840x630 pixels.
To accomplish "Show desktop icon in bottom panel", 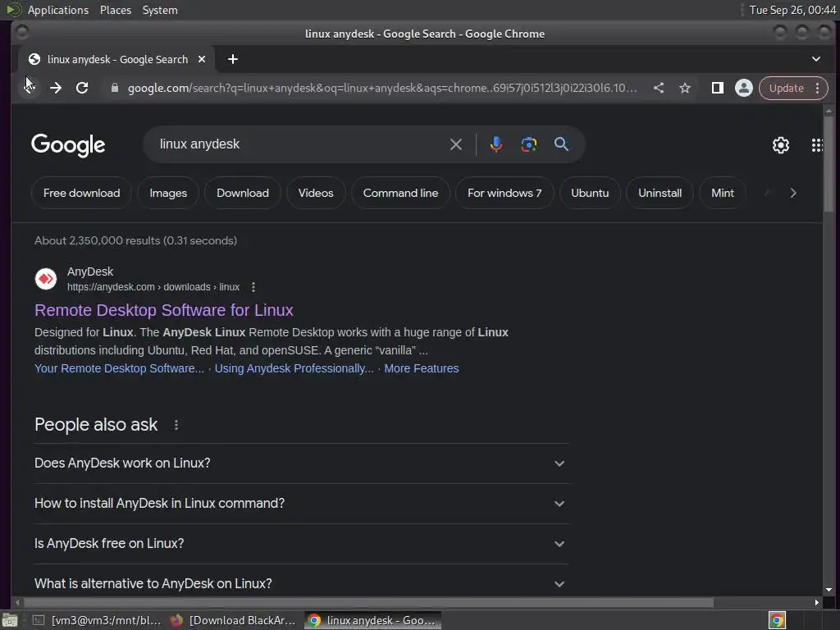I will [10, 620].
